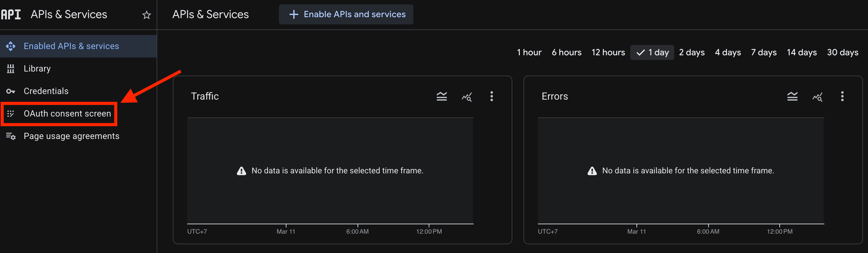This screenshot has width=868, height=253.
Task: Select the 12 hours time range
Action: click(608, 52)
